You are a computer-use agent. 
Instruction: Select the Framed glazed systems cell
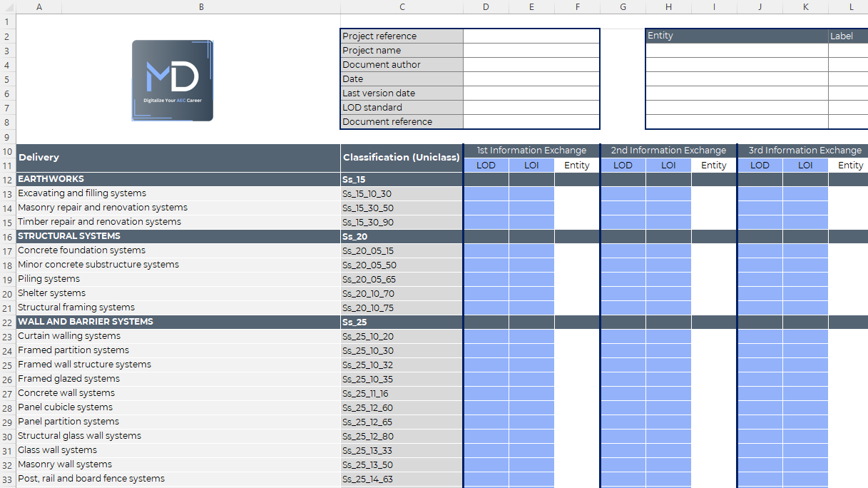[178, 379]
